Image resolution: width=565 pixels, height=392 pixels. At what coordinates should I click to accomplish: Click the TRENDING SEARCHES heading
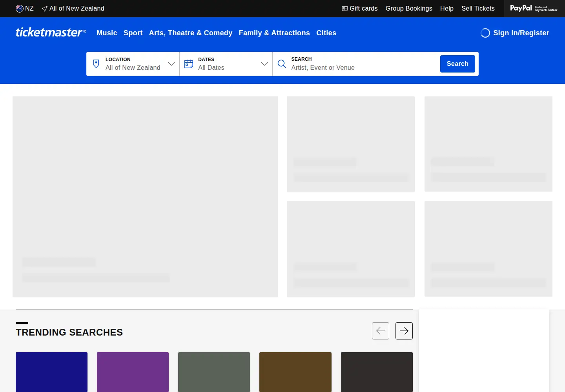coord(69,332)
